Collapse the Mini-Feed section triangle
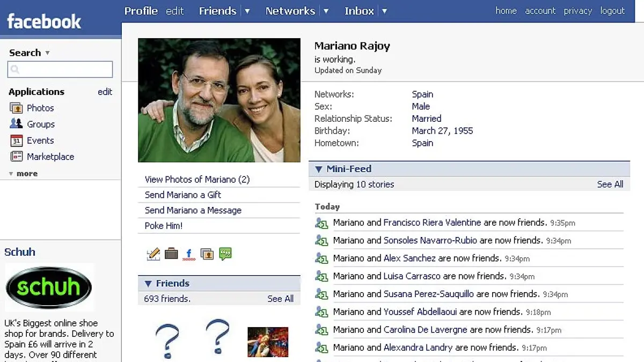The image size is (644, 362). point(319,169)
